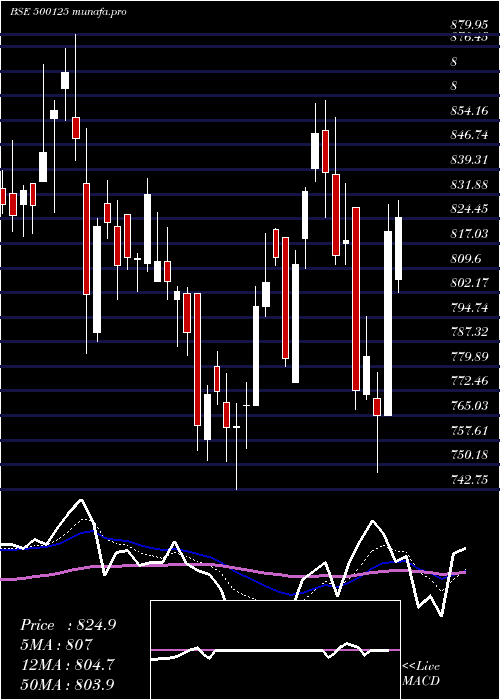
Task: Click the 831.88 price axis label
Action: point(469,184)
